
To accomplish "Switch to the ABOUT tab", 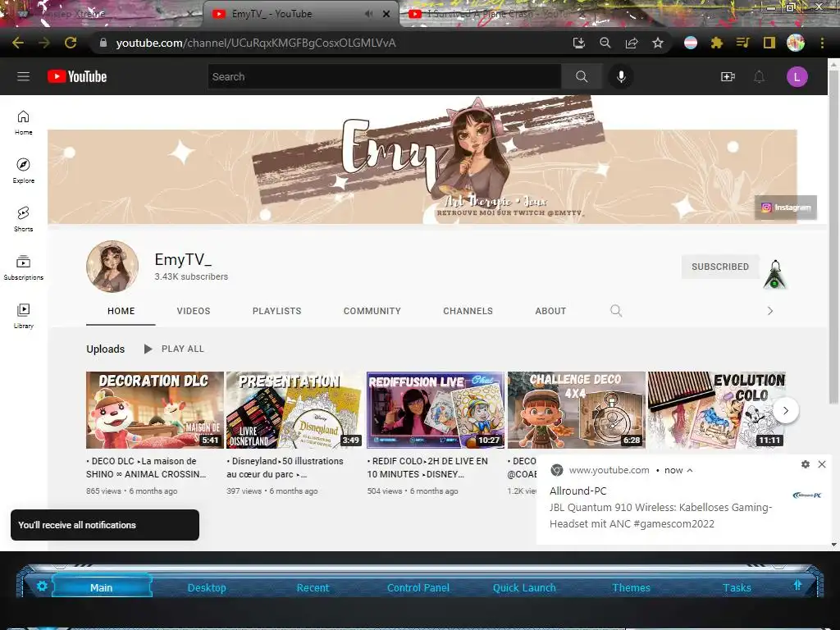I will point(550,311).
